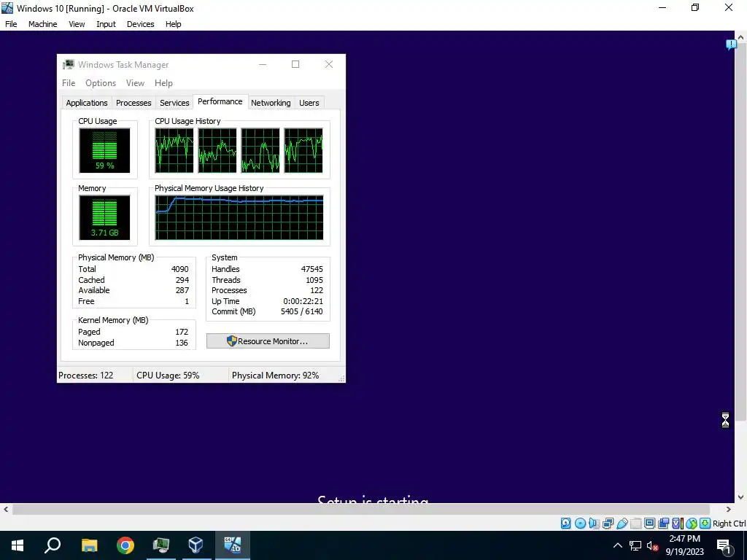Click the 'CPU Usage: 59%' status bar entry
The width and height of the screenshot is (747, 560).
(x=168, y=376)
